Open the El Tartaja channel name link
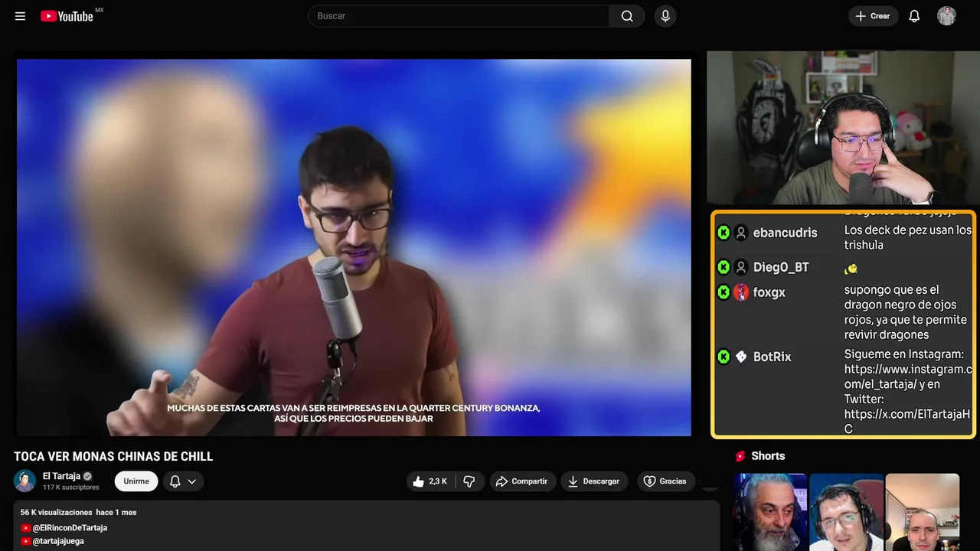980x551 pixels. click(x=61, y=476)
